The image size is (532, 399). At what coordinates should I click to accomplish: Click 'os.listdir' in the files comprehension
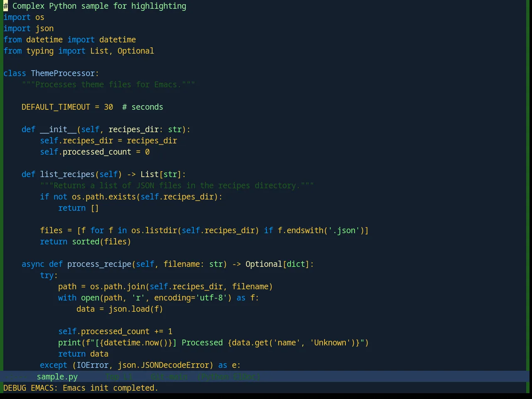click(154, 231)
